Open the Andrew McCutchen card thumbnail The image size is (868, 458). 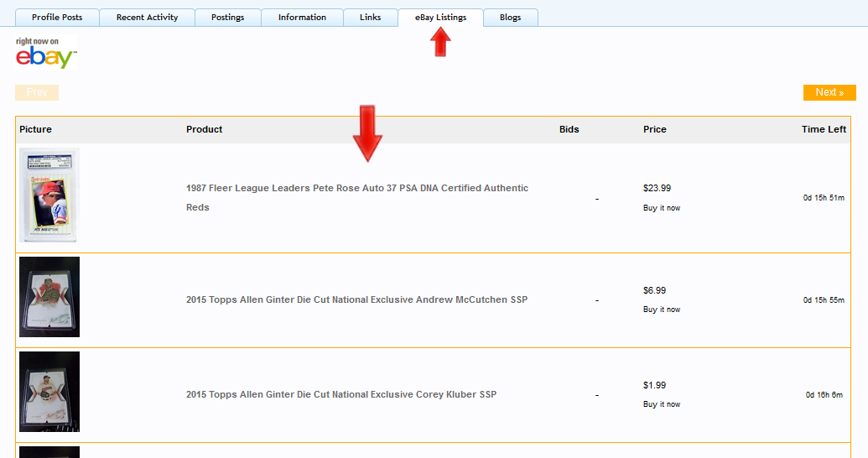49,297
